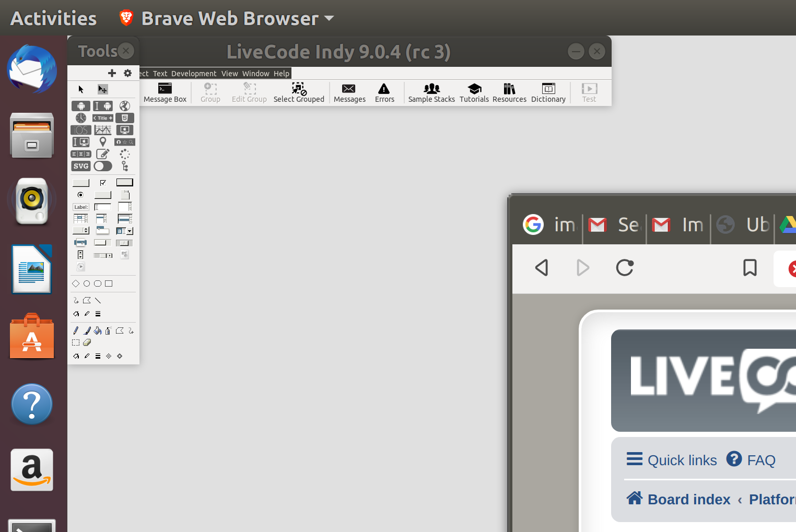Open Sample Stacks
The width and height of the screenshot is (796, 532).
[431, 93]
